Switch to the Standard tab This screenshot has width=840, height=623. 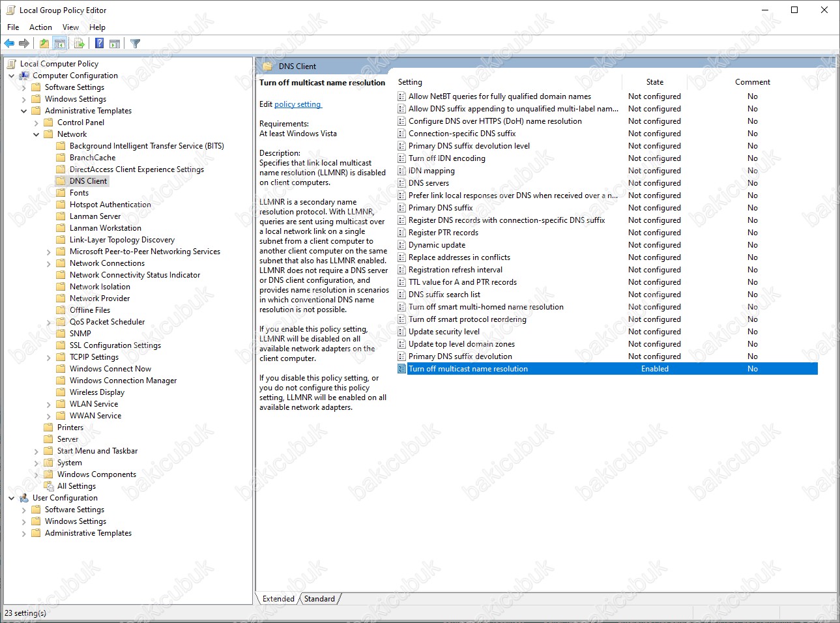point(319,599)
